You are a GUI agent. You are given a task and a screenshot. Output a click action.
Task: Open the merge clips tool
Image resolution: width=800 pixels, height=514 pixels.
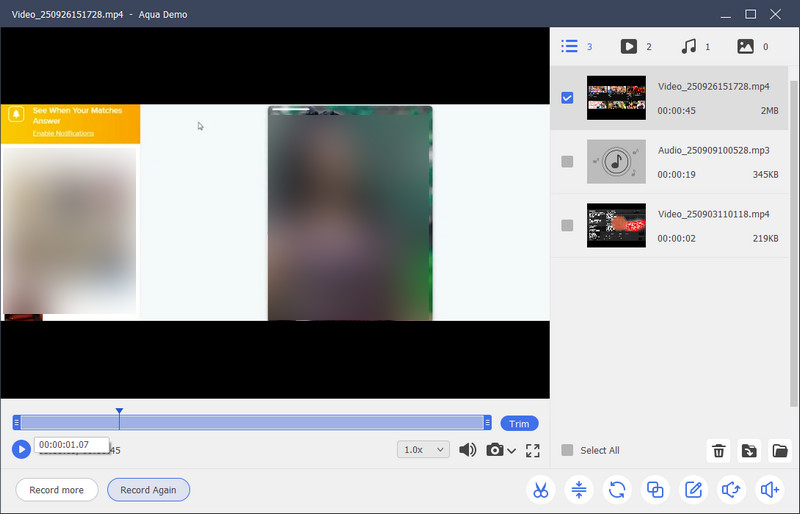(655, 489)
